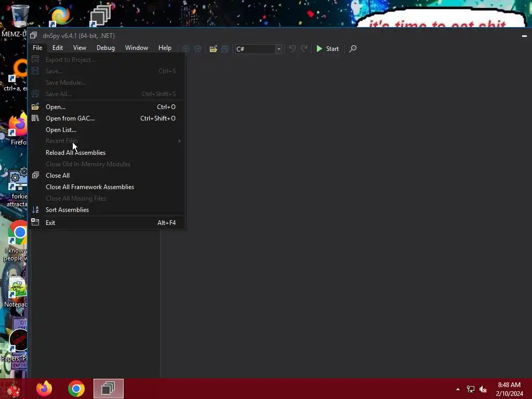This screenshot has height=399, width=532.
Task: Click the forkie attracta desktop shortcut
Action: tap(18, 187)
